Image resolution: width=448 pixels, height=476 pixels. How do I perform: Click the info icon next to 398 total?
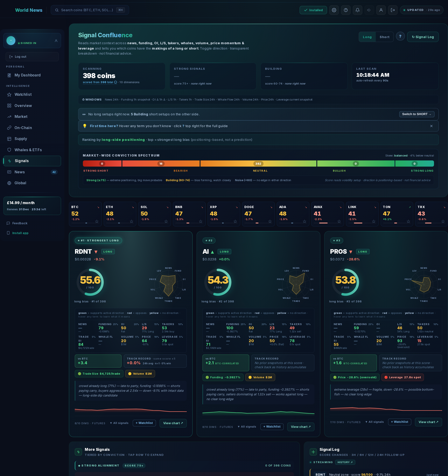point(115,82)
